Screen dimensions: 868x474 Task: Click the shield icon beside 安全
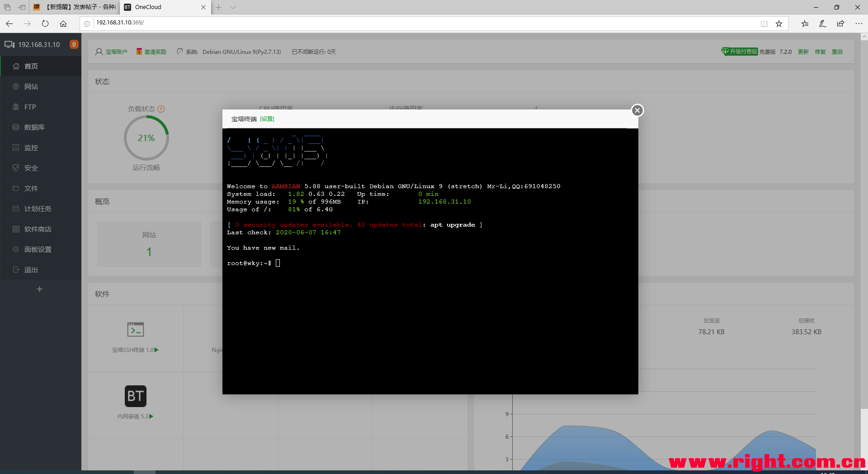tap(16, 168)
